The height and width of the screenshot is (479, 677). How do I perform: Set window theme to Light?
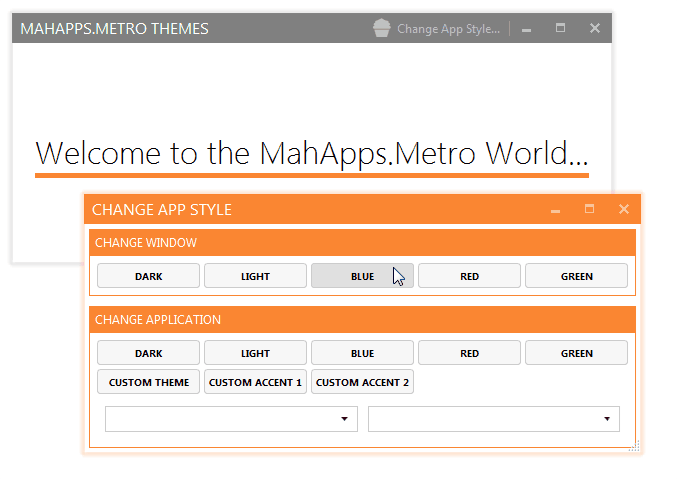255,276
